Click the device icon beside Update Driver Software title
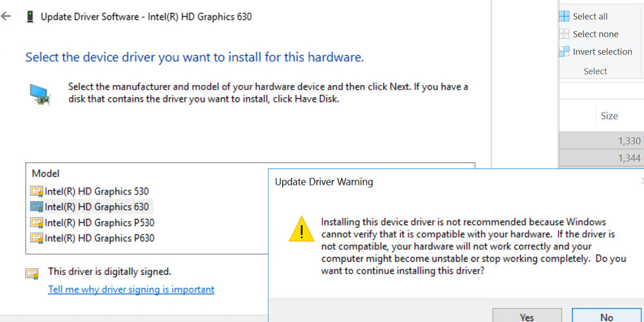The image size is (644, 322). pyautogui.click(x=30, y=17)
